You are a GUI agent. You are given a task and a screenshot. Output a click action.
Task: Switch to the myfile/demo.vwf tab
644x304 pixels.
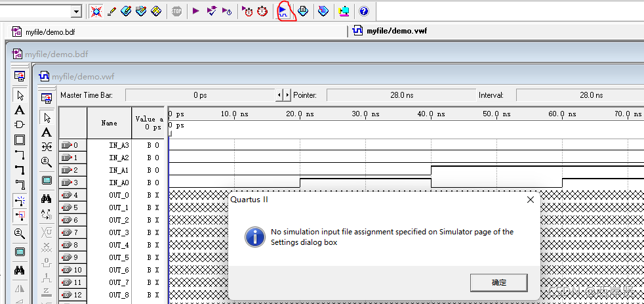(390, 31)
